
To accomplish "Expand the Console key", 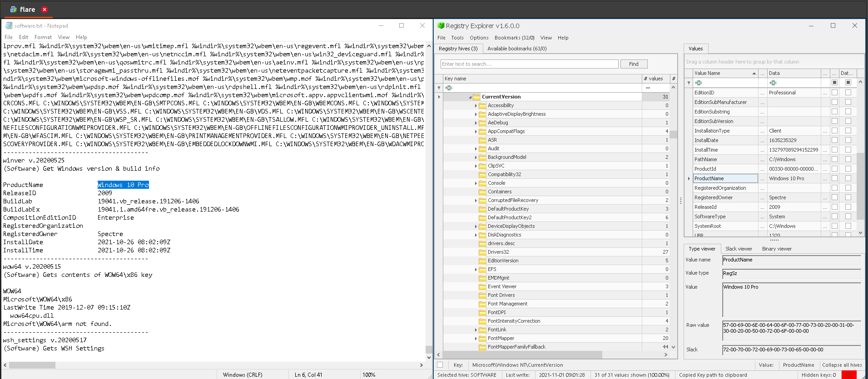I will pos(476,183).
